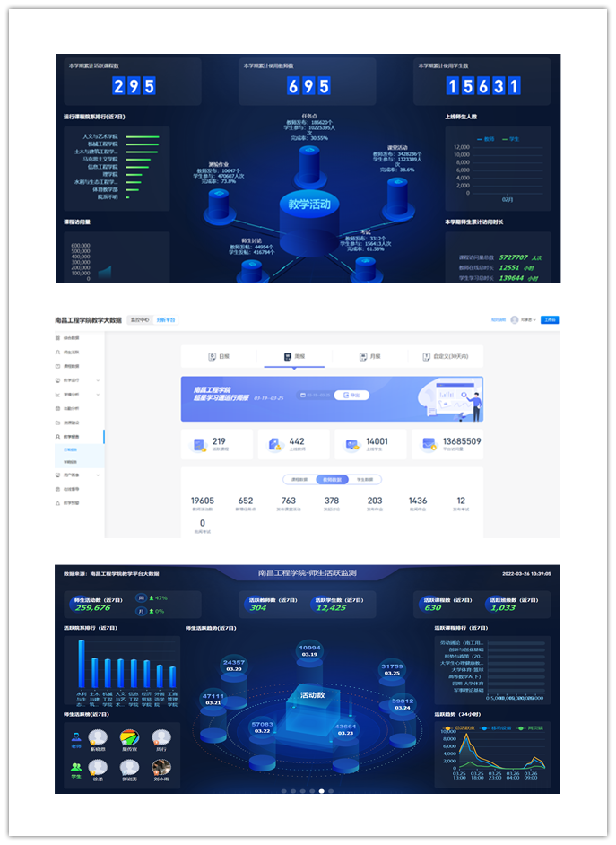Expand the 教学运行 sidebar menu

77,380
